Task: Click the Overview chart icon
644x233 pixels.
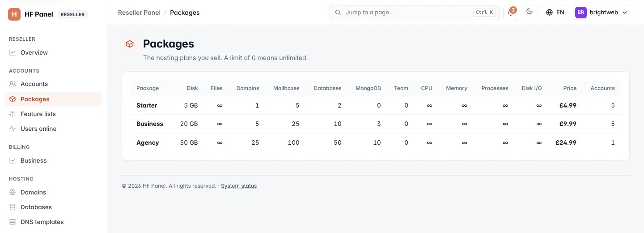Action: [13, 52]
